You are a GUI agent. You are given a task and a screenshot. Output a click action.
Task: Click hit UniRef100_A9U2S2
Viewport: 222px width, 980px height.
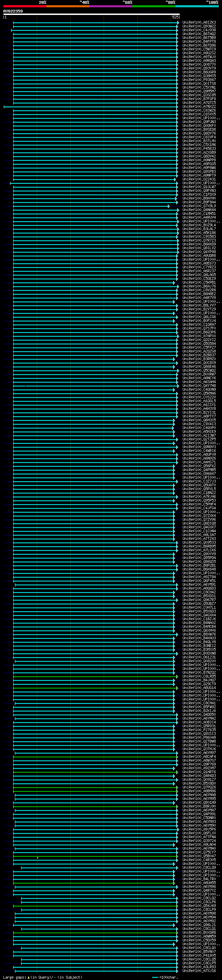[x=199, y=53]
